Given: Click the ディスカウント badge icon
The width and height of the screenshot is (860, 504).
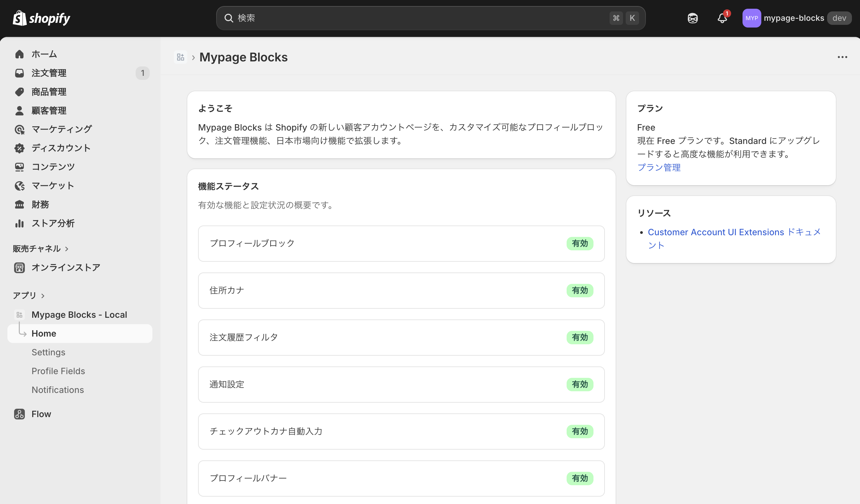Looking at the screenshot, I should pos(19,148).
